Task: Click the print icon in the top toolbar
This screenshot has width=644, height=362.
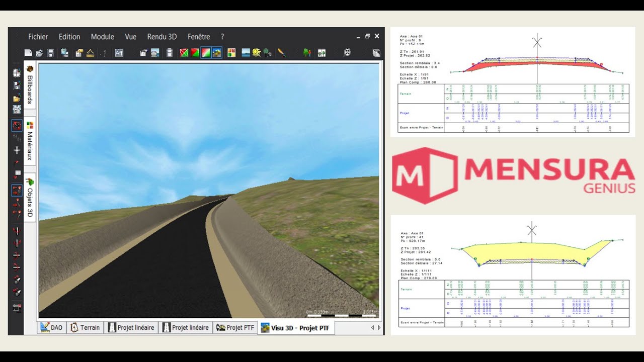Action: pos(155,53)
